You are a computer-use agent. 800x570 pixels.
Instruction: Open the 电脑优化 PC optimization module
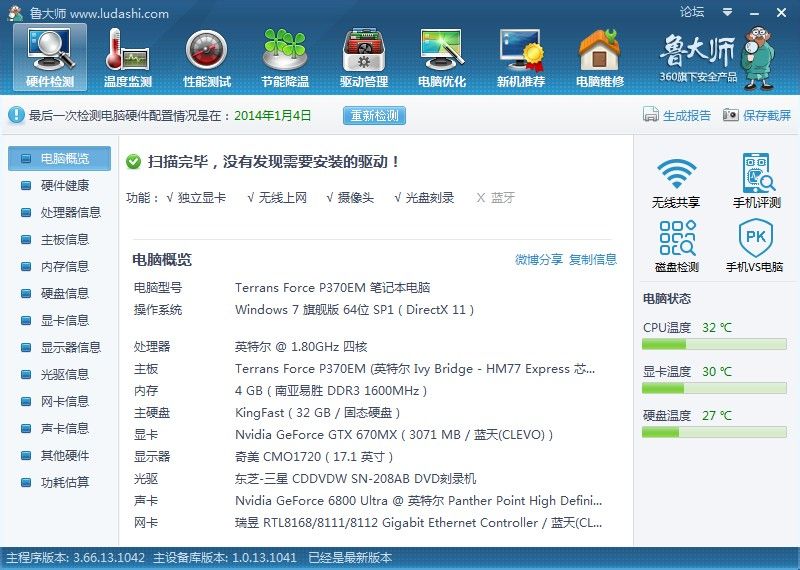coord(442,58)
